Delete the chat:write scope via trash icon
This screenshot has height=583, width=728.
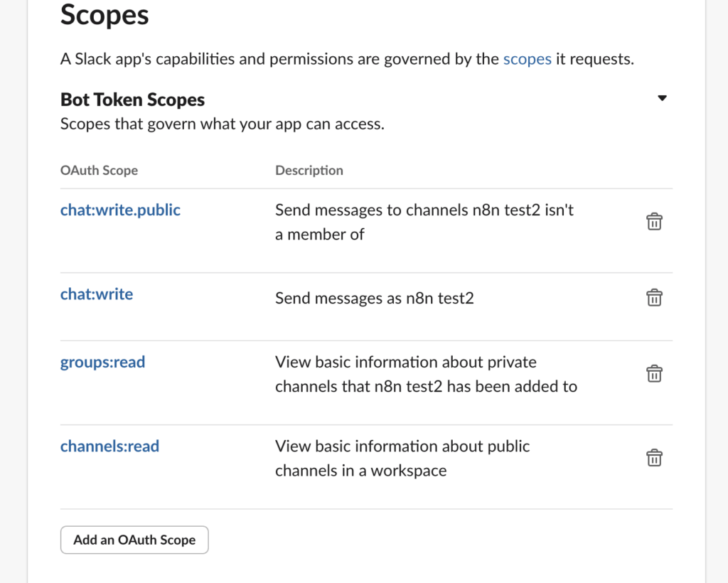pos(654,297)
